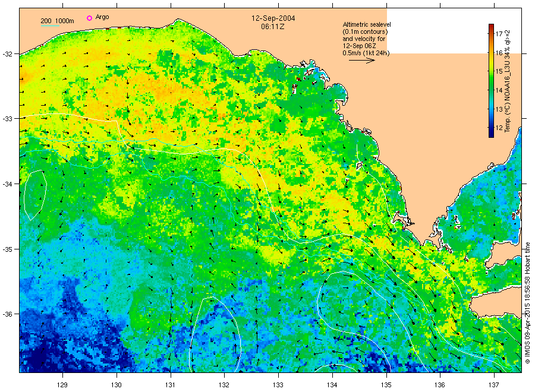Image resolution: width=535 pixels, height=392 pixels.
Task: Click the 'Argo' legend label
Action: coord(102,17)
